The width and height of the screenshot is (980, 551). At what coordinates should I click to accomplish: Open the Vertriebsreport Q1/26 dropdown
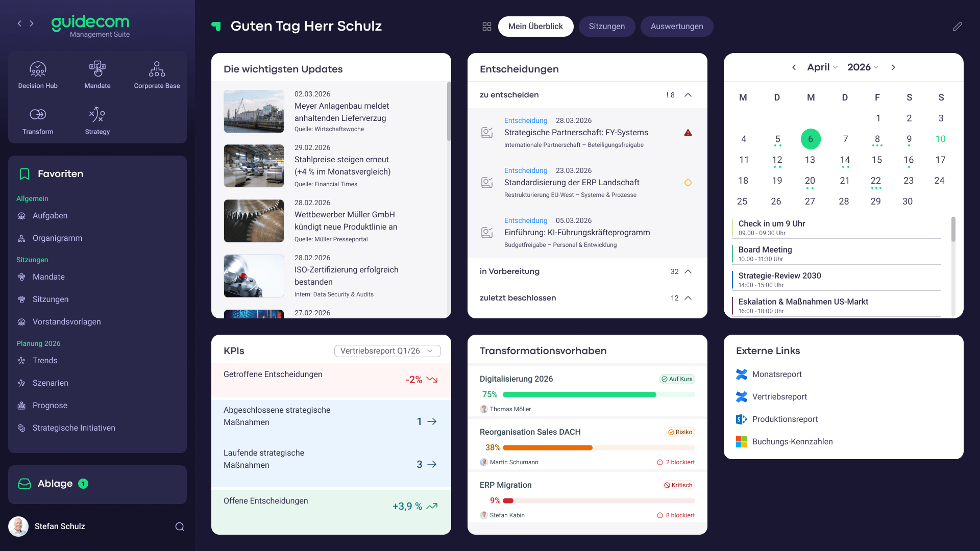click(x=387, y=351)
